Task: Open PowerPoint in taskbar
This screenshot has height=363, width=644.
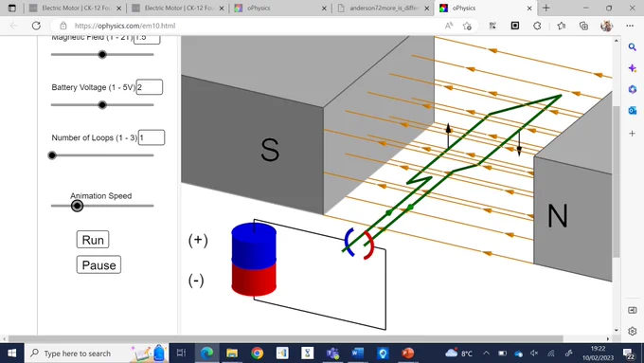Action: click(x=408, y=354)
